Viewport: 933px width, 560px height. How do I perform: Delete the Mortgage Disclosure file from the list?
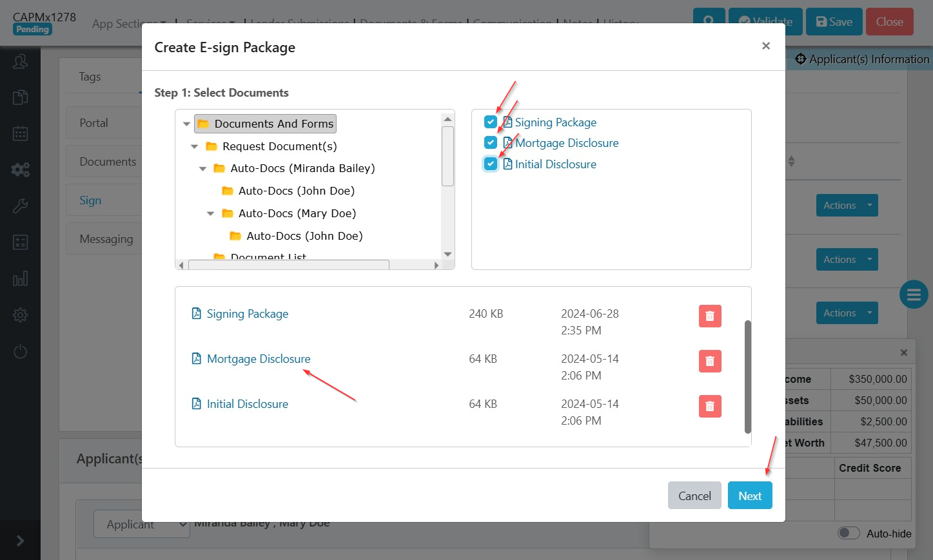click(x=710, y=361)
